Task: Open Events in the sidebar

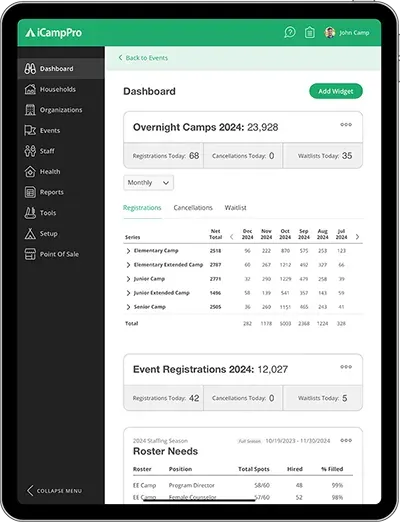Action: [61, 130]
